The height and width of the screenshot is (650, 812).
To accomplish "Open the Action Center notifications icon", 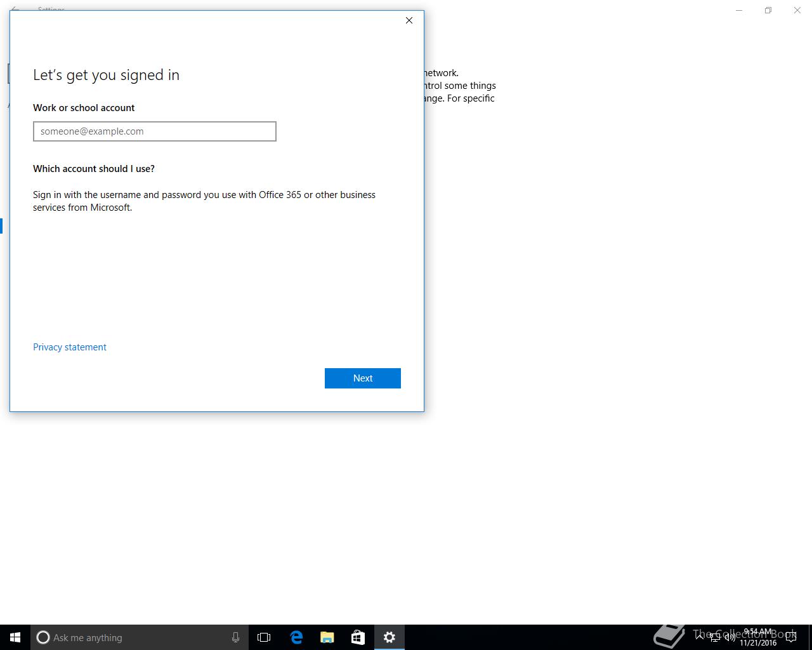I will pos(791,637).
